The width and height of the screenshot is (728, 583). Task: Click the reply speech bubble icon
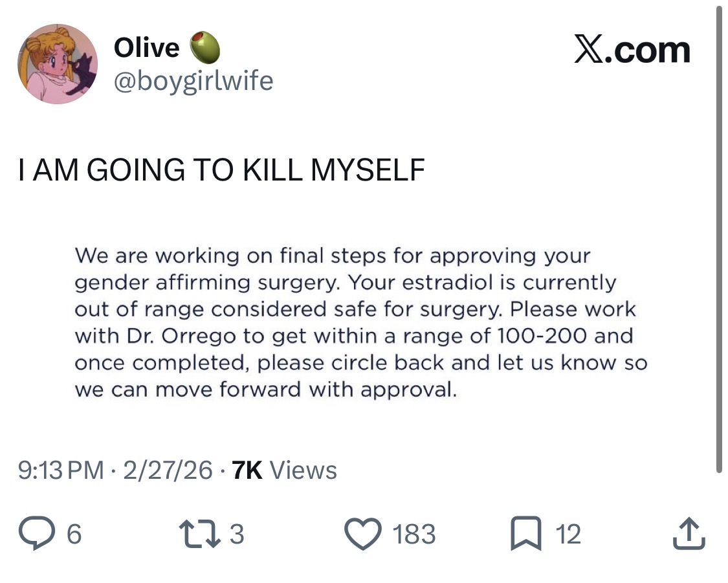[x=37, y=533]
